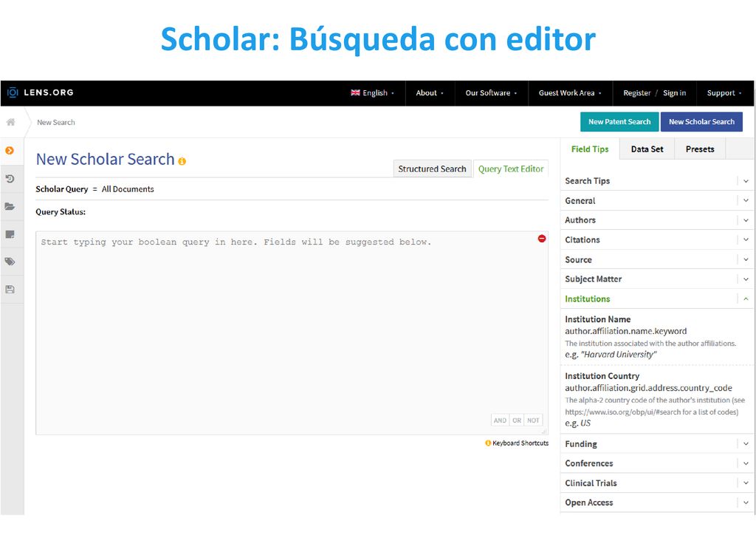Expand the Citations field section
This screenshot has height=535, width=756.
point(656,239)
